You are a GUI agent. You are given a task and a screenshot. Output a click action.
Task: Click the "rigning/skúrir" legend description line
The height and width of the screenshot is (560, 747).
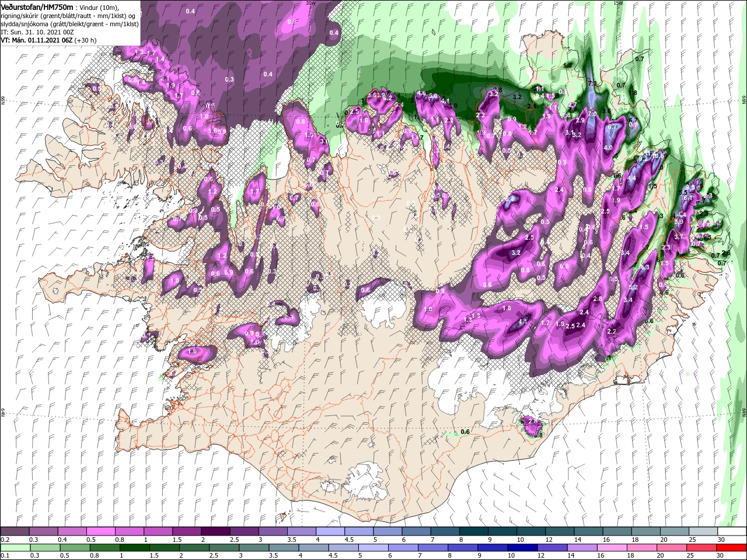tap(68, 16)
